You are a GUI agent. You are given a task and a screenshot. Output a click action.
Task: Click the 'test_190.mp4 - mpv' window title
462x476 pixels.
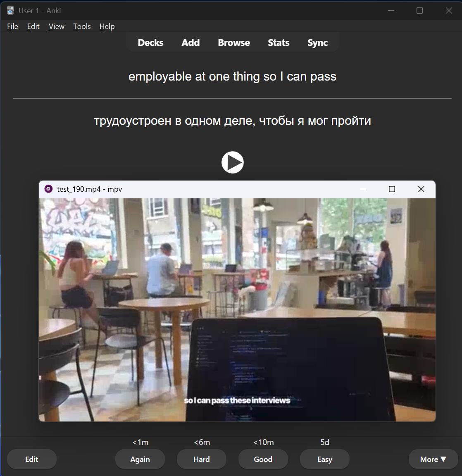90,189
